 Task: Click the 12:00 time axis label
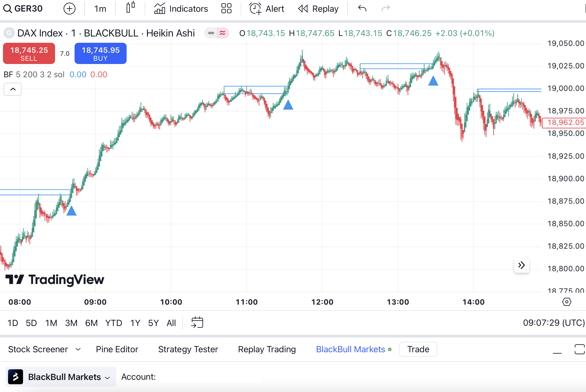click(322, 302)
